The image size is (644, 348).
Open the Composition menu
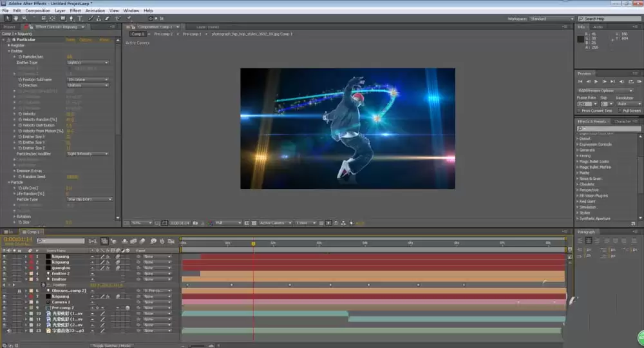(38, 11)
